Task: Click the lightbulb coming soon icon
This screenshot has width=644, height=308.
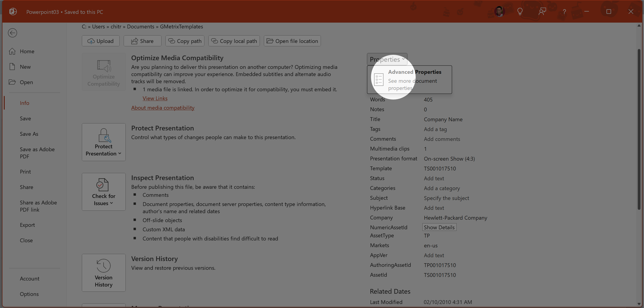Action: point(520,11)
